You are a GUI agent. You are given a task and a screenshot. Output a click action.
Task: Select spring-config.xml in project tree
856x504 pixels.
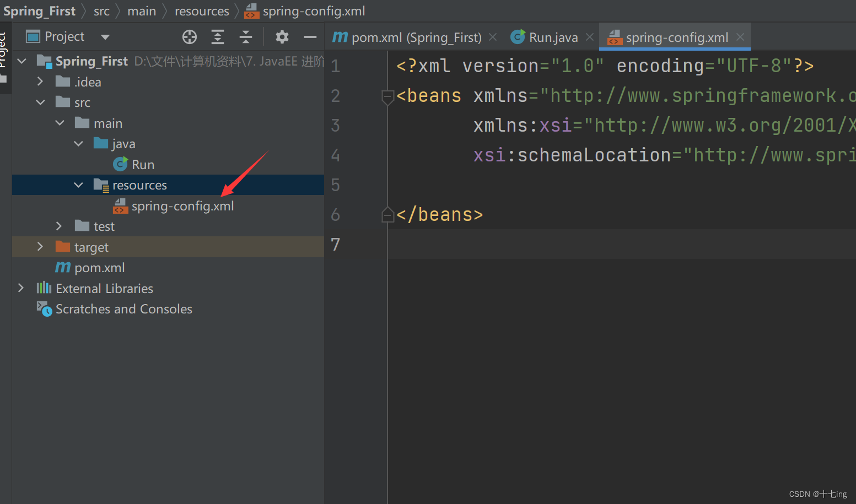(182, 206)
